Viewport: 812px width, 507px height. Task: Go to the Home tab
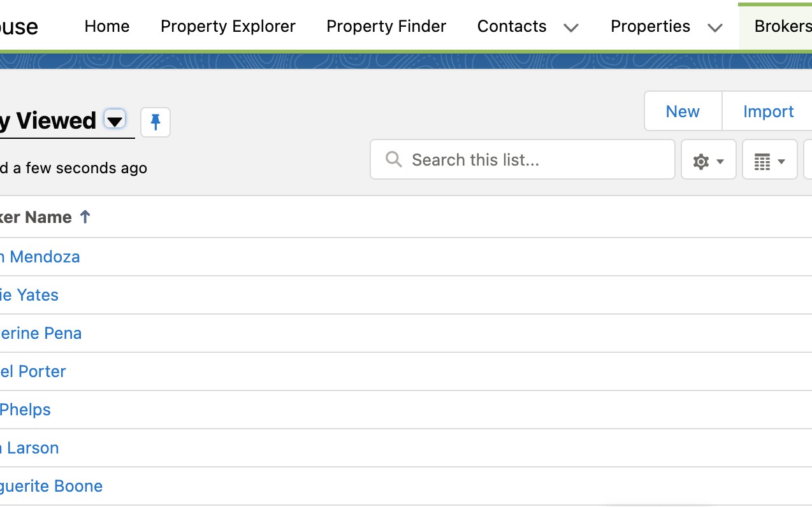(107, 26)
